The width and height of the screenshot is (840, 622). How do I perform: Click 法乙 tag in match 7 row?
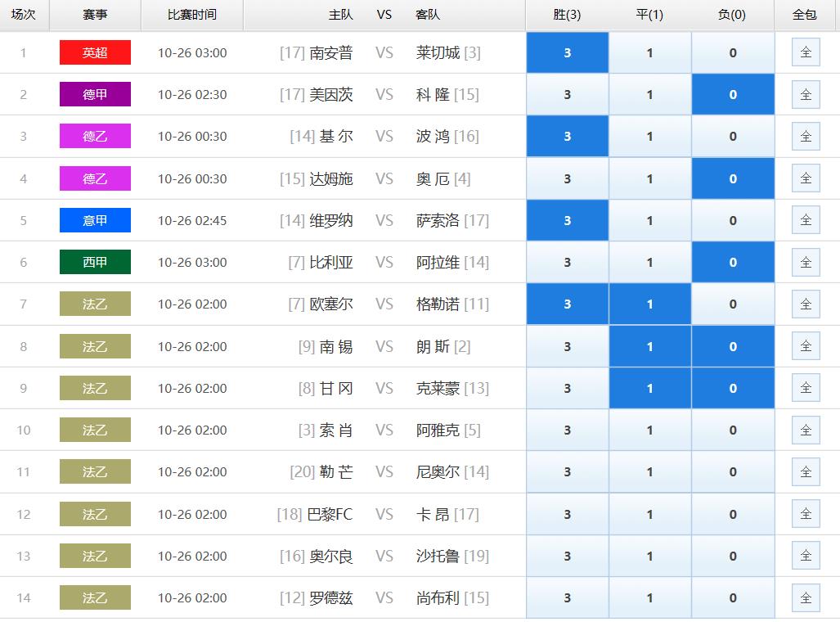[96, 304]
